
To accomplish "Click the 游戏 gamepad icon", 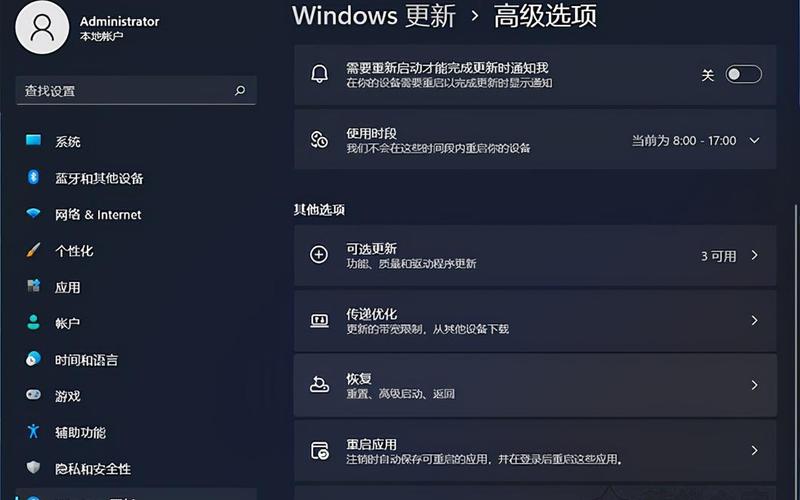I will [34, 395].
